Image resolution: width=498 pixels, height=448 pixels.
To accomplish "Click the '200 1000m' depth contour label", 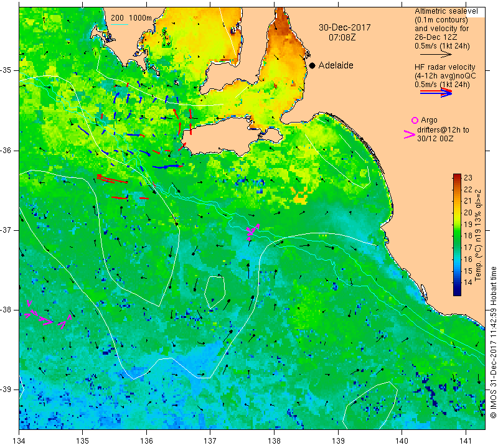I will click(131, 18).
